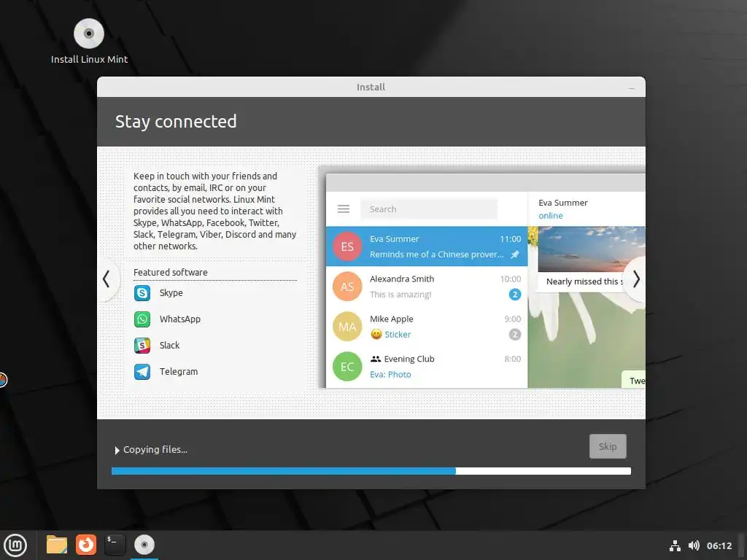
Task: Click the "Slack" label
Action: 169,345
